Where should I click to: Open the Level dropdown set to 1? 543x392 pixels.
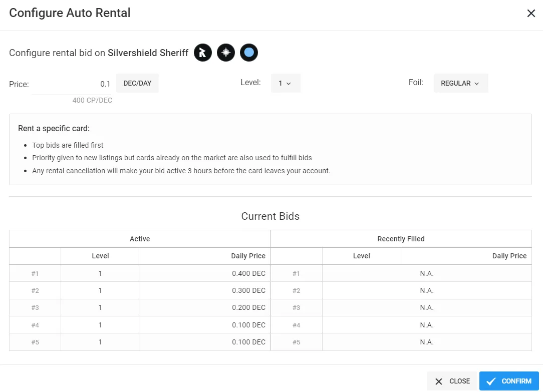click(286, 84)
